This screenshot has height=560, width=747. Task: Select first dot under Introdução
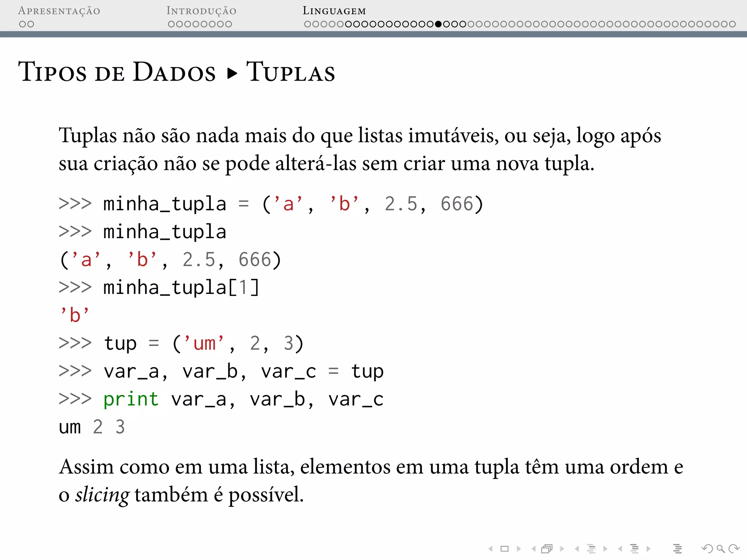(171, 24)
